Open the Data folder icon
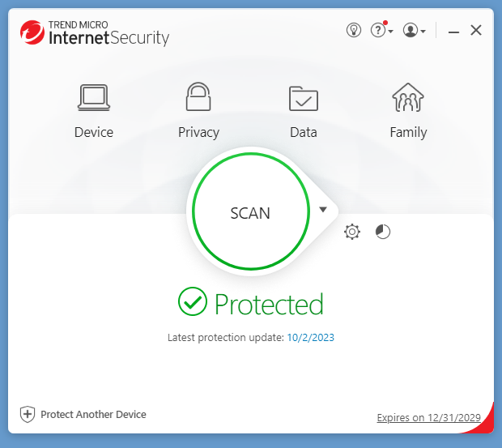 [x=304, y=98]
